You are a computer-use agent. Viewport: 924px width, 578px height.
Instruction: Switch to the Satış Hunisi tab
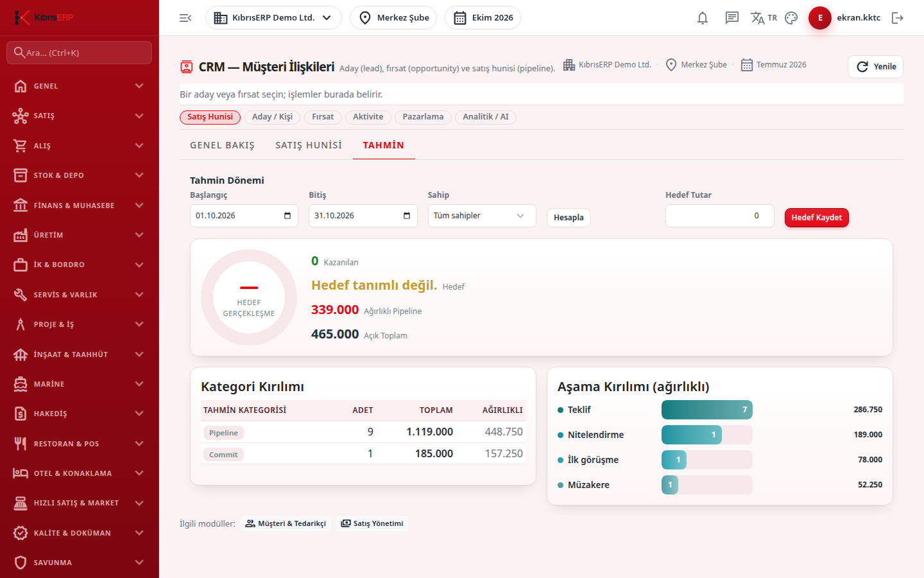309,145
